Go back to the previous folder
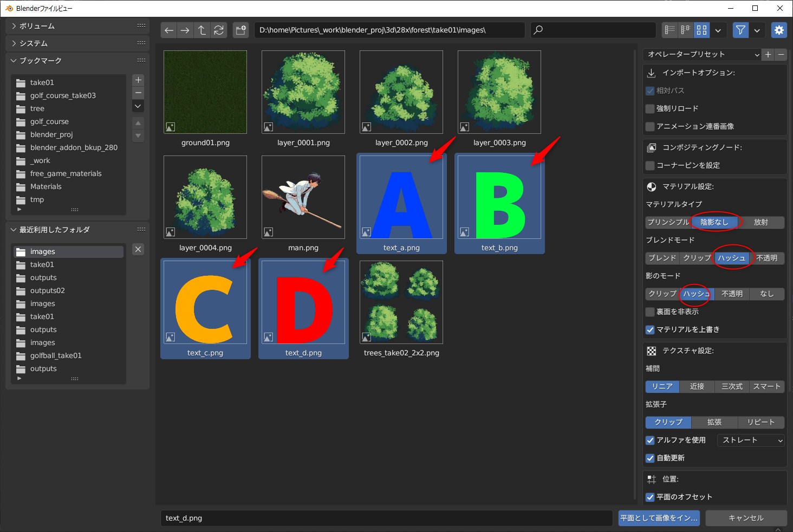Screen dimensions: 793x532 pos(169,30)
